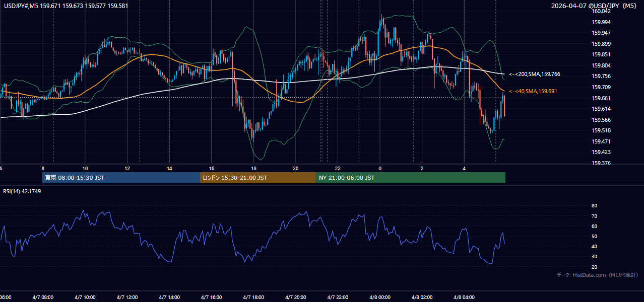Click price axis value 159.709
The width and height of the screenshot is (644, 302).
[x=602, y=87]
